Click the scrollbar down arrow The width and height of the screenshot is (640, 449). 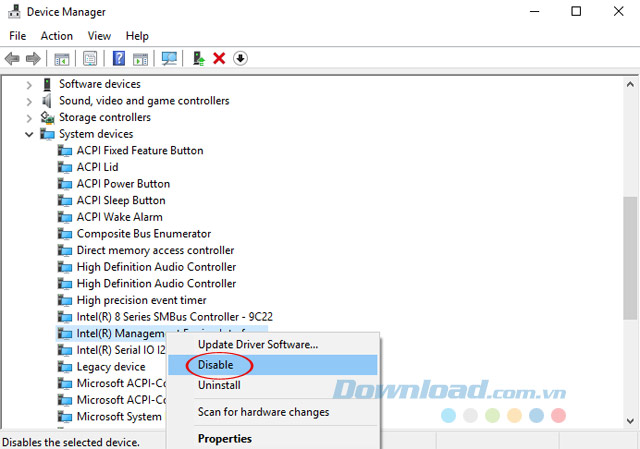(x=630, y=421)
